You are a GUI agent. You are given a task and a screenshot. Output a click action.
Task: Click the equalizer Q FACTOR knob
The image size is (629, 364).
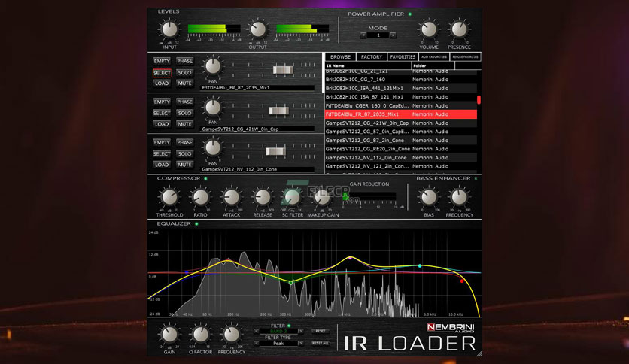coord(200,335)
